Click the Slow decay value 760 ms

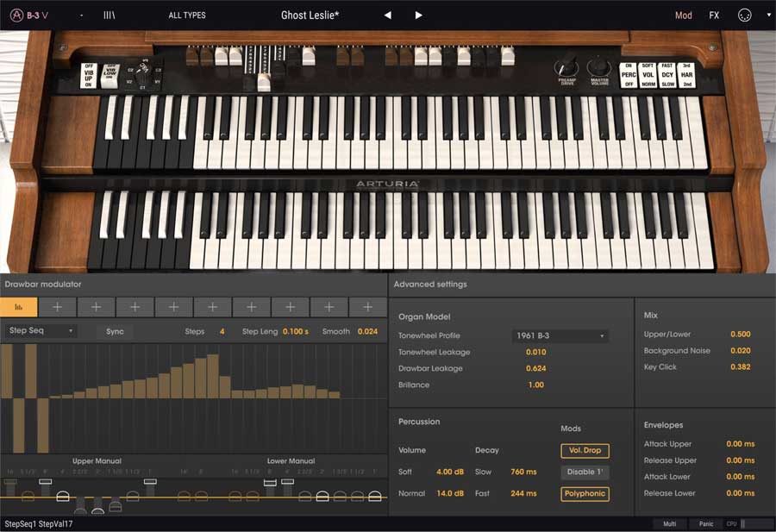[x=523, y=473]
